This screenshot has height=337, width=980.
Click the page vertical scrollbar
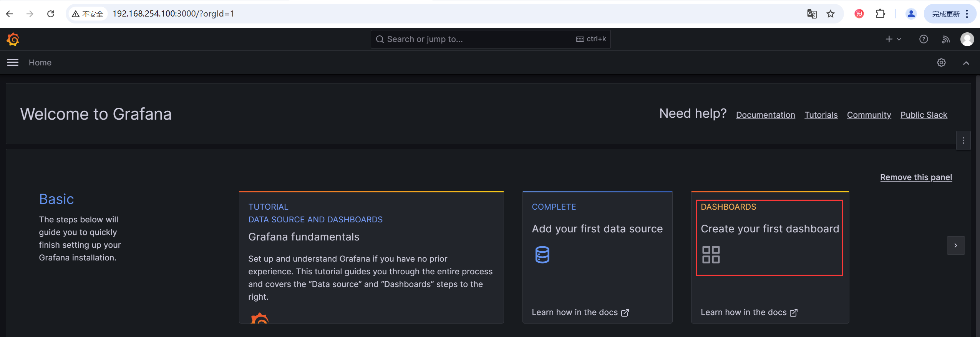(978, 205)
